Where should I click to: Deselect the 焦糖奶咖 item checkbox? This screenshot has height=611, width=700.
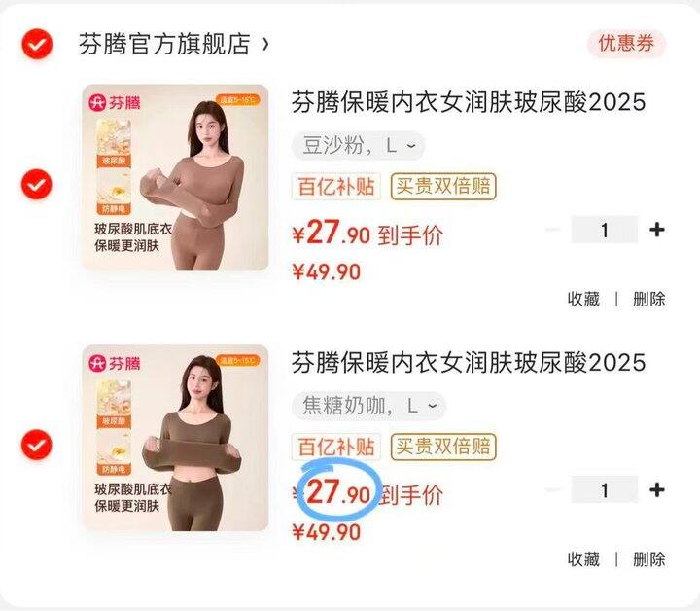(x=37, y=445)
